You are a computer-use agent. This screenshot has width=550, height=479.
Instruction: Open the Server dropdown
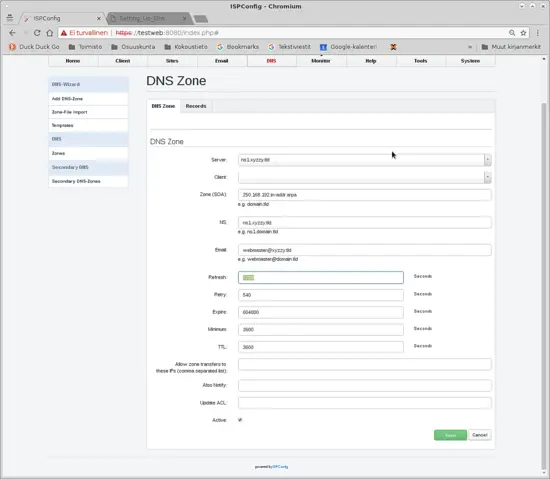tap(364, 160)
